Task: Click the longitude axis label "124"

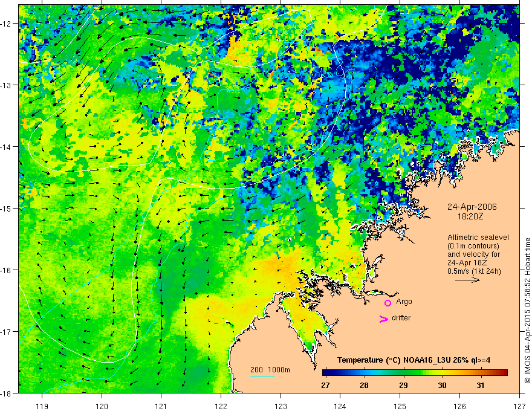Action: click(340, 406)
